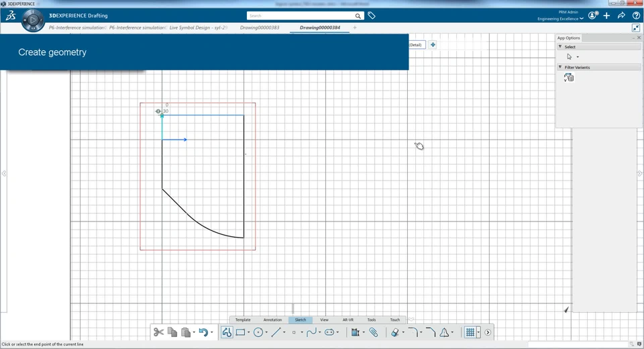Click the paperclip attach icon
The height and width of the screenshot is (349, 644).
tap(374, 332)
